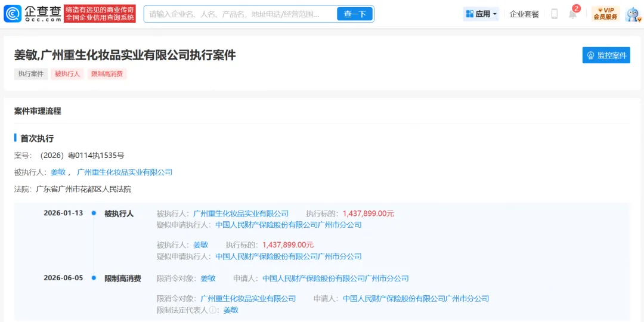Image resolution: width=644 pixels, height=322 pixels.
Task: Focus the company search input field
Action: point(240,14)
